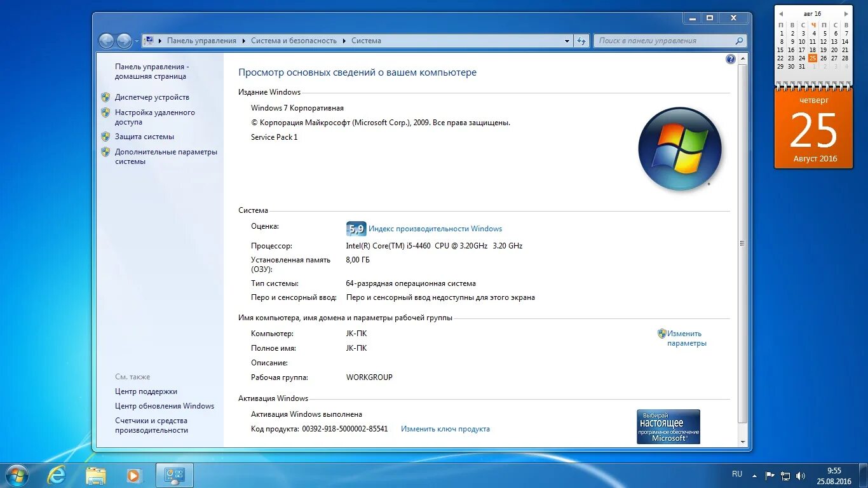Open 'Настройка удаленного доступа' link
Screen dimensions: 868x488
(155, 117)
